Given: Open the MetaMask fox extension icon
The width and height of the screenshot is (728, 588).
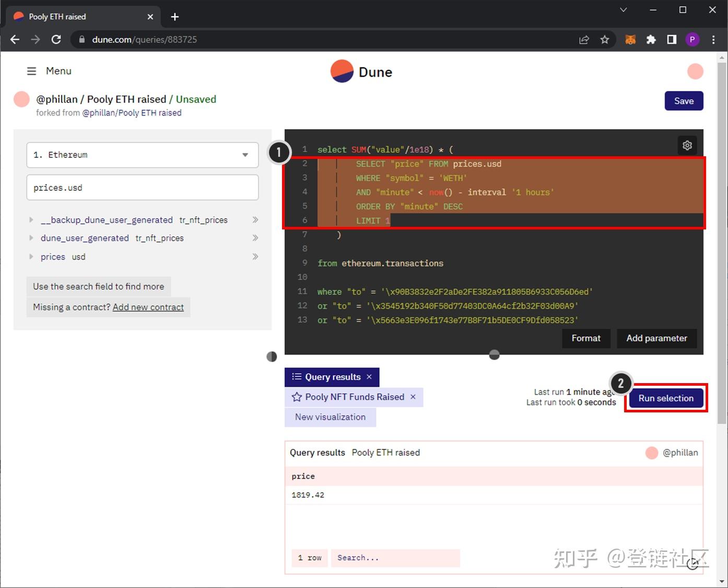Looking at the screenshot, I should [630, 39].
